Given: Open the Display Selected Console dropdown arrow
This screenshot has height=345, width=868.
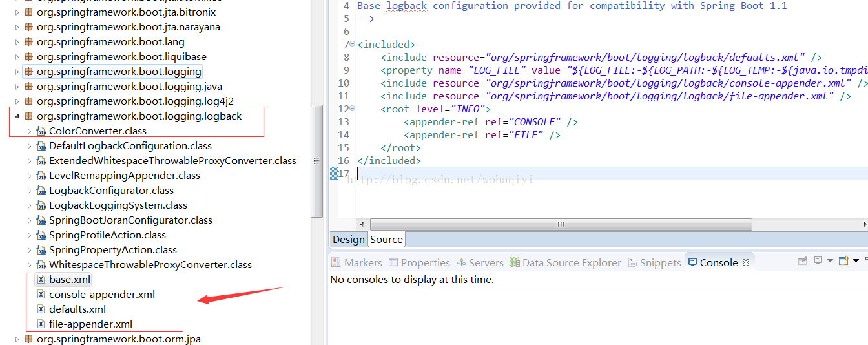Looking at the screenshot, I should [829, 261].
